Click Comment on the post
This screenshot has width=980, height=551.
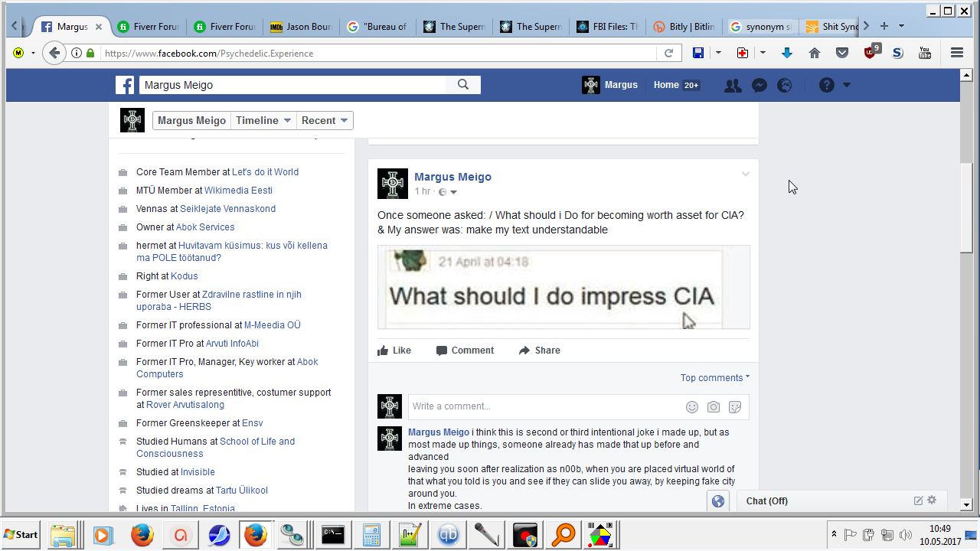click(465, 350)
